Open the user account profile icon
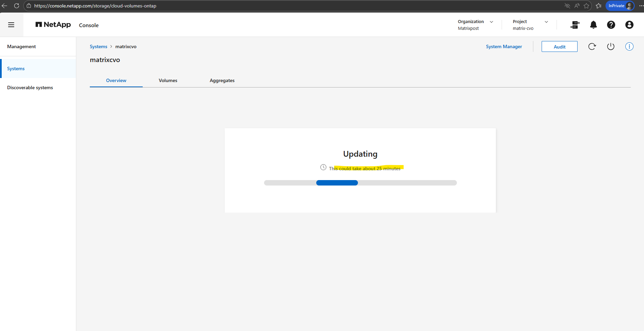 point(629,25)
